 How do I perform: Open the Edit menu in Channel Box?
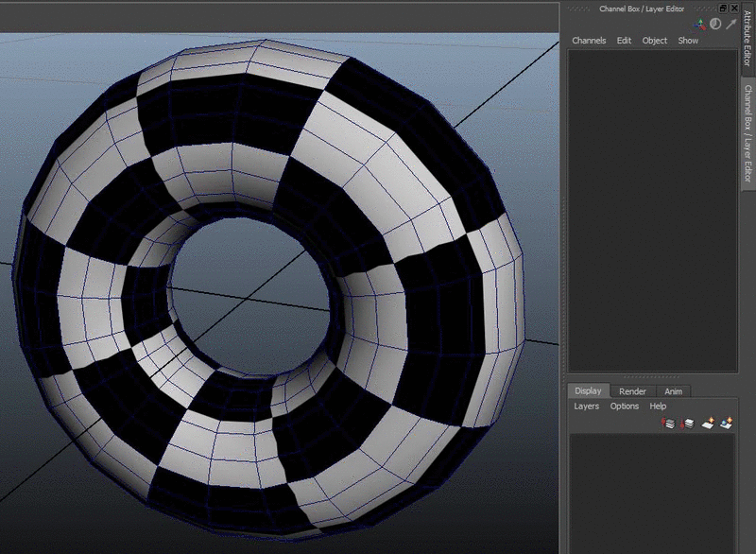point(624,41)
